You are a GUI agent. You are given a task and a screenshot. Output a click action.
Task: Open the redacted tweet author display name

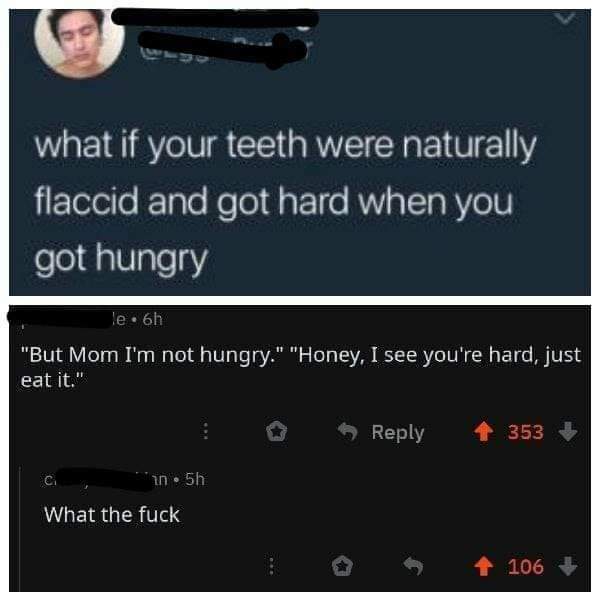[x=215, y=18]
